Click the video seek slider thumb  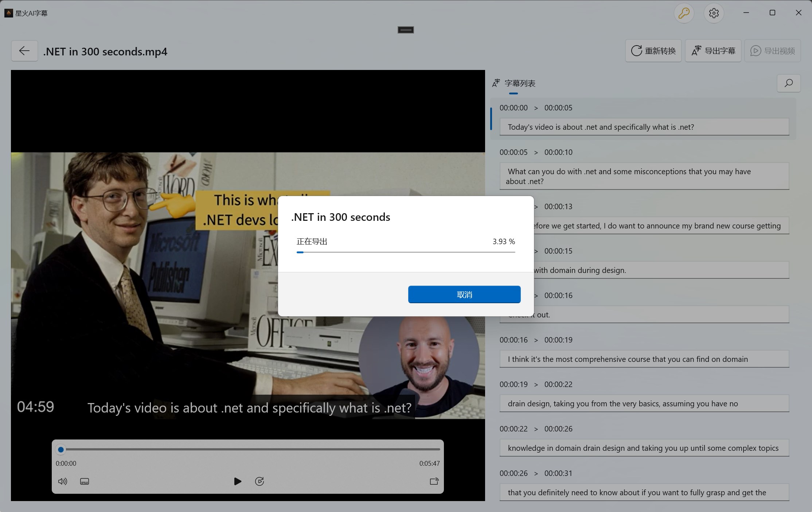tap(61, 450)
